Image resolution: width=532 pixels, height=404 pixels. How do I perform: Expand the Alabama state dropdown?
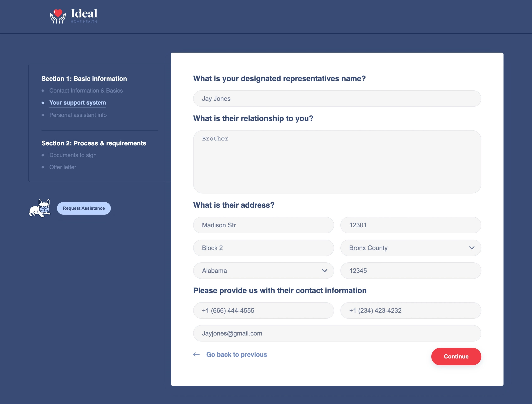263,271
